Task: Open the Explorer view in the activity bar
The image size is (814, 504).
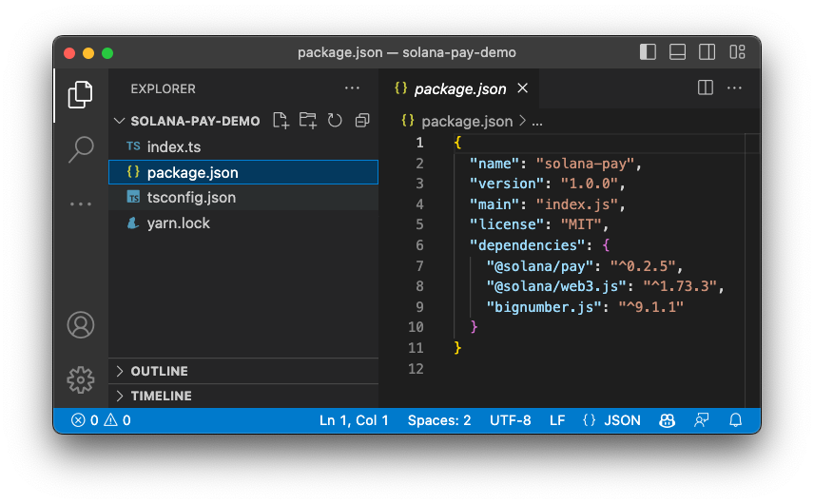Action: [81, 94]
